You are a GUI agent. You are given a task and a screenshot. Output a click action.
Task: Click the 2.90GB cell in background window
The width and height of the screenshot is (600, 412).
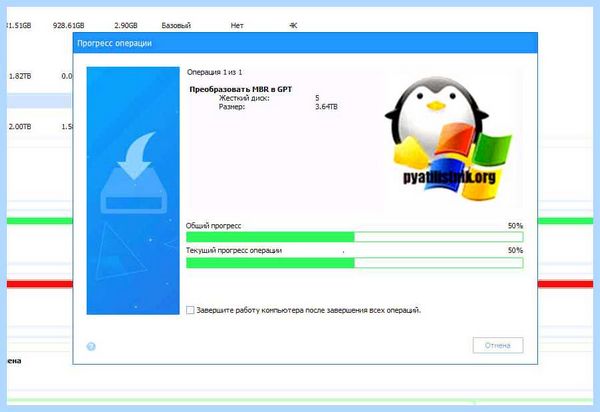(x=126, y=26)
